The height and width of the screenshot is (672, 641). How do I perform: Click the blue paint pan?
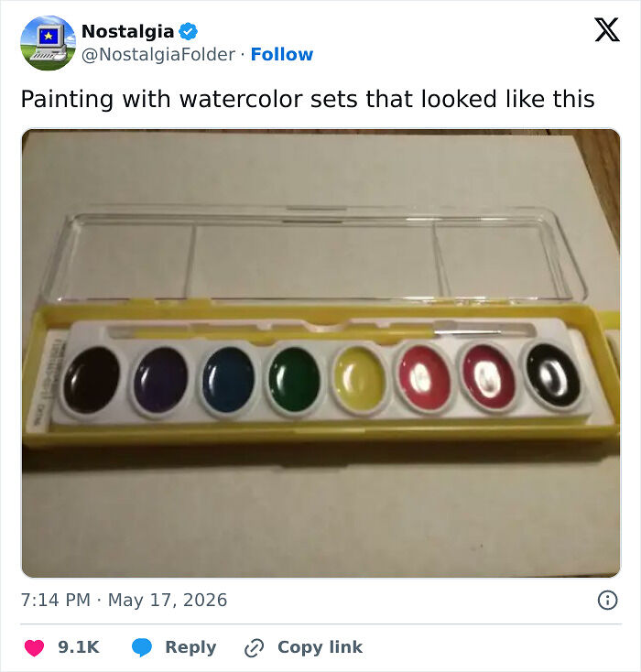coord(229,380)
